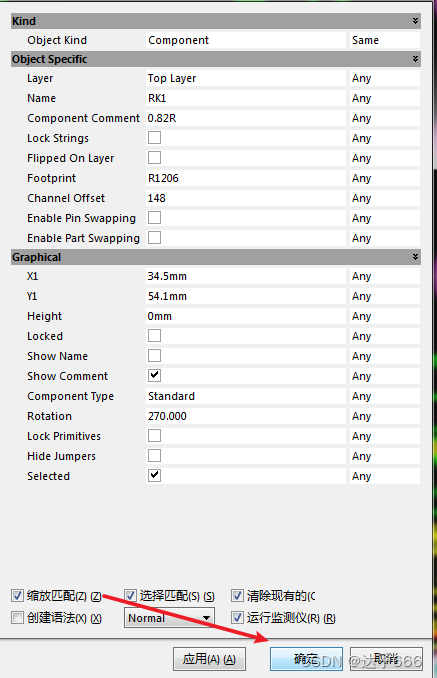Open the Any match for Show Name
The width and height of the screenshot is (437, 678).
pyautogui.click(x=385, y=356)
